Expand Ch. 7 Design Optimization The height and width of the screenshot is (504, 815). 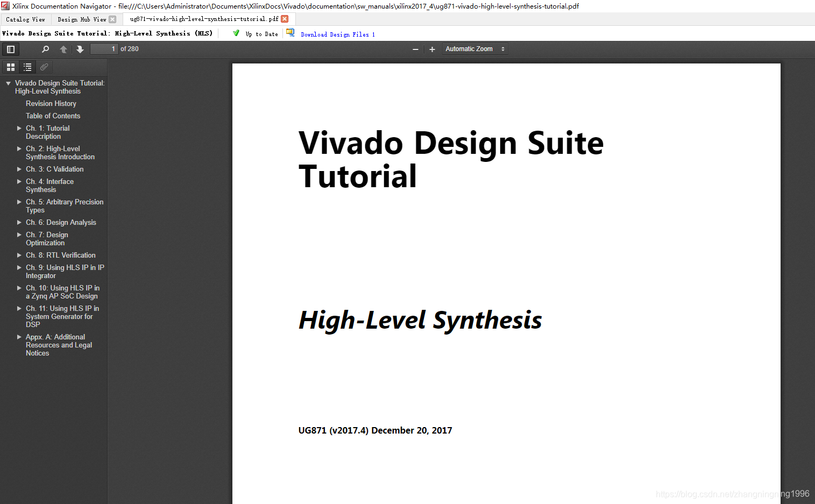pos(19,235)
